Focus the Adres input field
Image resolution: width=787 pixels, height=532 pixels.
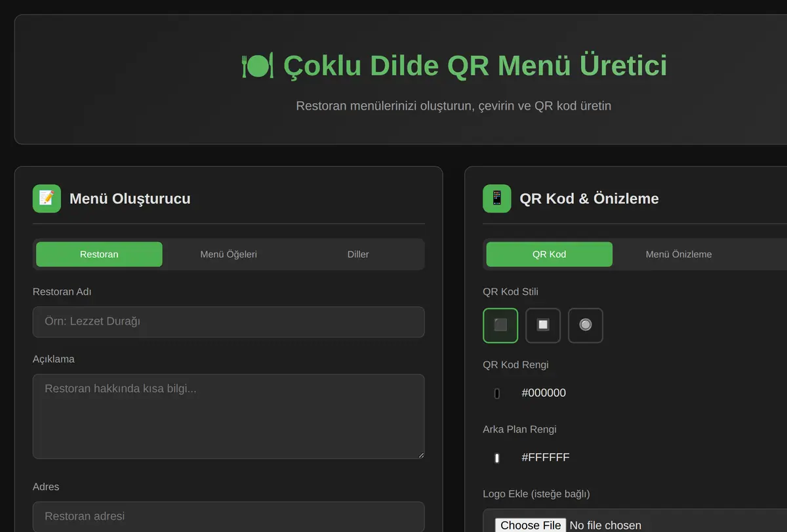pos(228,516)
